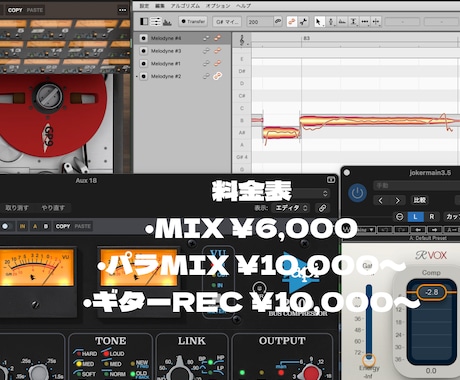The image size is (460, 380).
Task: Select the Melodyne note separation tool
Action: click(376, 22)
